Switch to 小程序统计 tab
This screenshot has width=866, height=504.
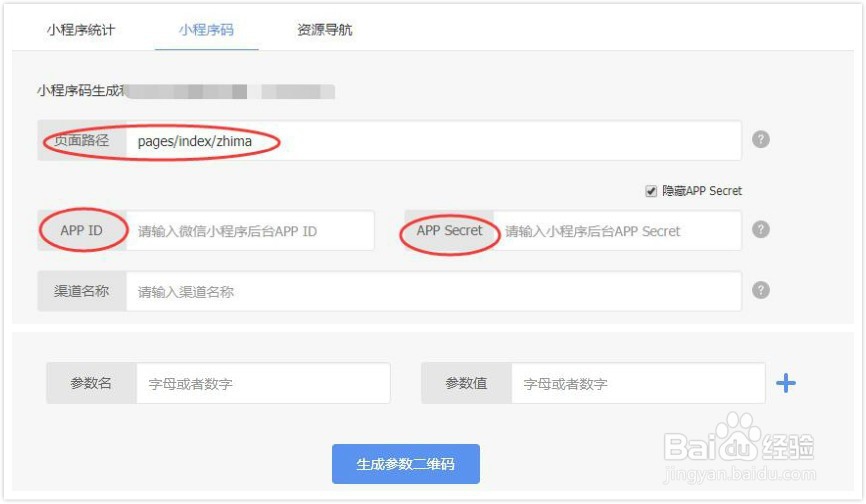click(81, 30)
